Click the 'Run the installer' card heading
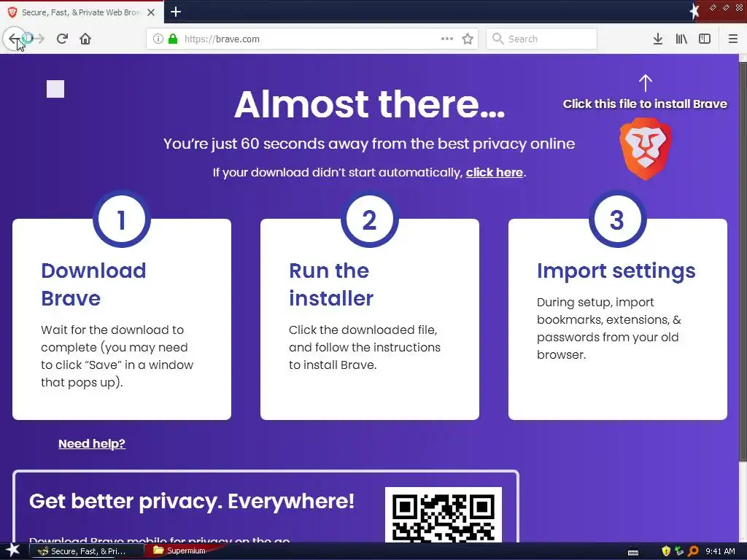 331,284
